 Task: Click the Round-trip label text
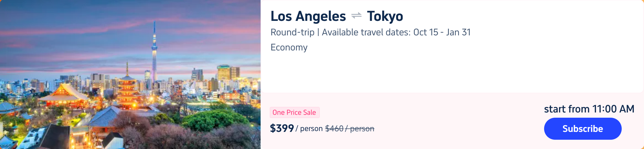[x=292, y=32]
